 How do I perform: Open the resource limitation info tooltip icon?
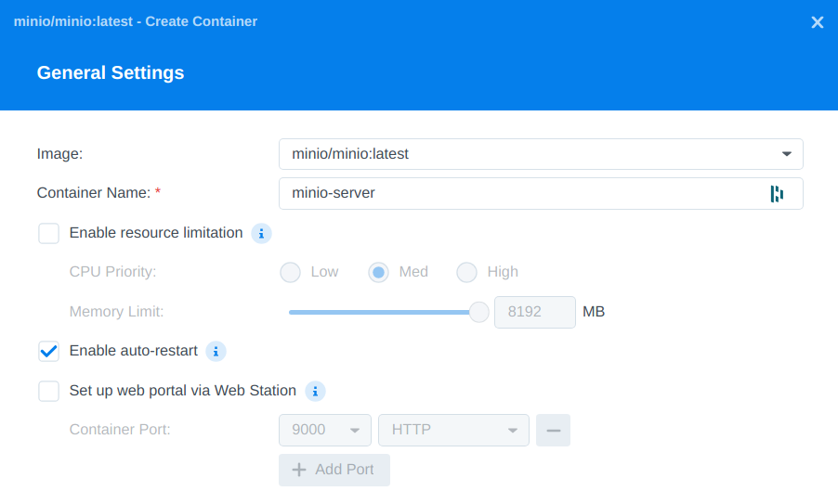[261, 233]
